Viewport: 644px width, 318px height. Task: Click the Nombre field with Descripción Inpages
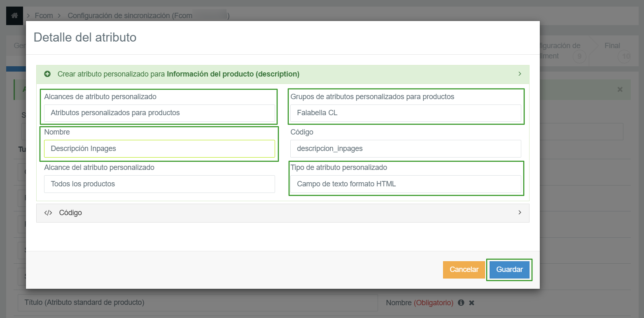[159, 149]
